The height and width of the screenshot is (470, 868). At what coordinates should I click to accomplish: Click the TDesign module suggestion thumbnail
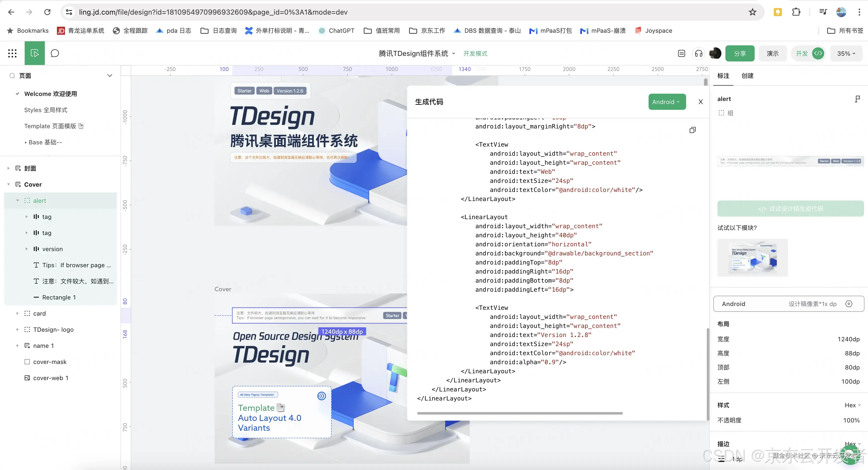tap(752, 258)
